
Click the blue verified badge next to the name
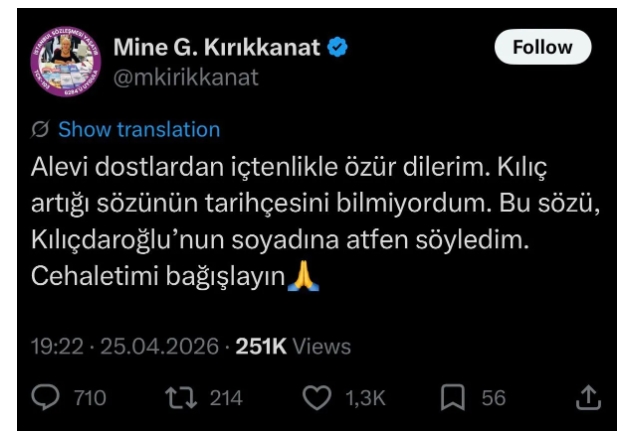337,47
